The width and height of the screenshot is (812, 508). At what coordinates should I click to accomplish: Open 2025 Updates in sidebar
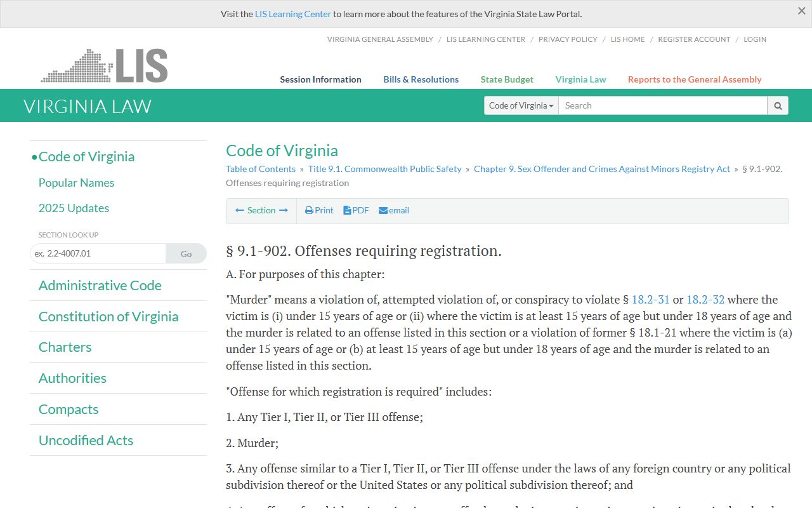(x=74, y=208)
